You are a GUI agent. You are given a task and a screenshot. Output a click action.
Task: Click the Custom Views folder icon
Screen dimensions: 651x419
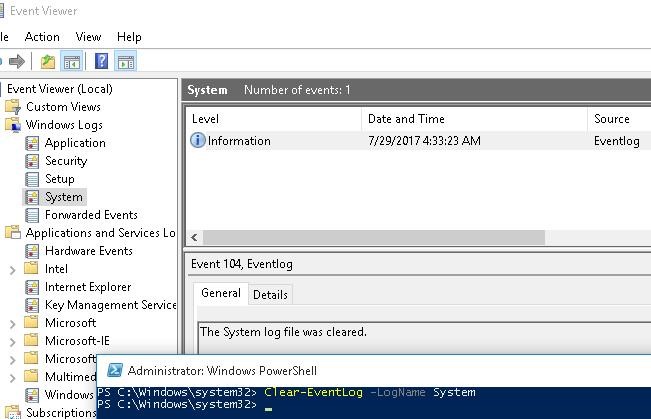point(13,107)
